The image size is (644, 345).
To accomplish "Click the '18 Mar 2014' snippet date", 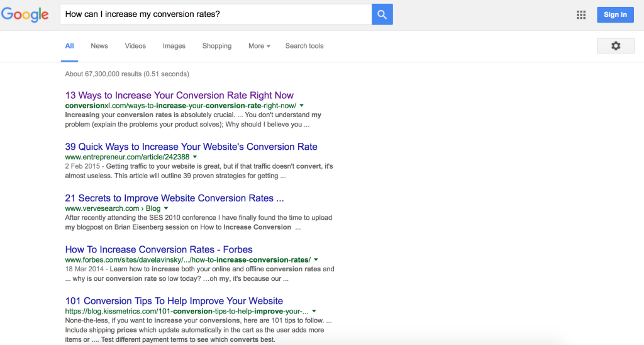I will (84, 269).
